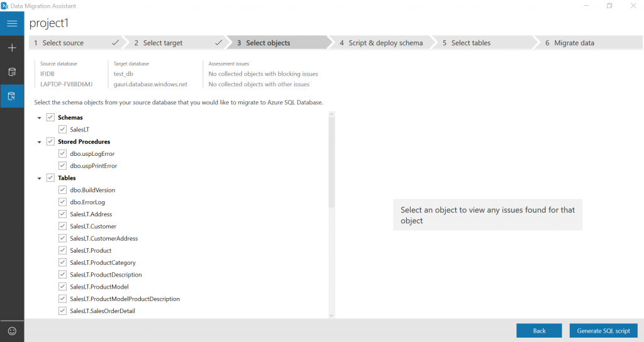This screenshot has height=342, width=644.
Task: Uncheck SalesLT.SalesOrderDetail checkbox
Action: [62, 311]
